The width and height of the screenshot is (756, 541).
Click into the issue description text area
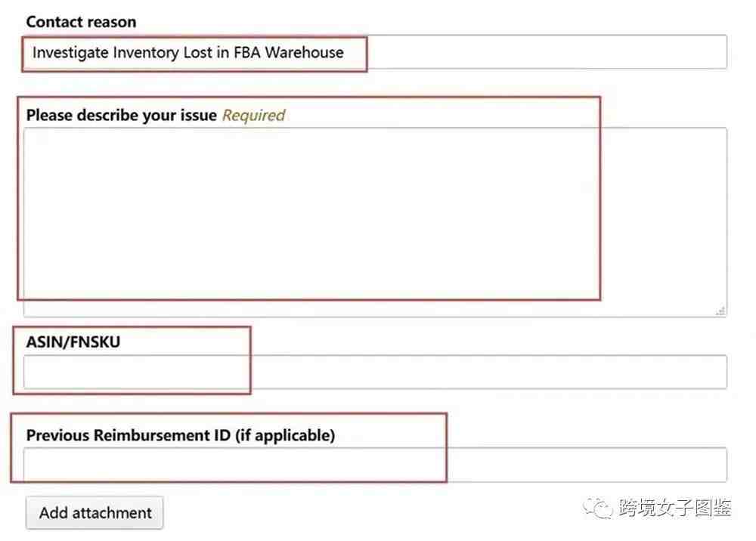[x=375, y=222]
